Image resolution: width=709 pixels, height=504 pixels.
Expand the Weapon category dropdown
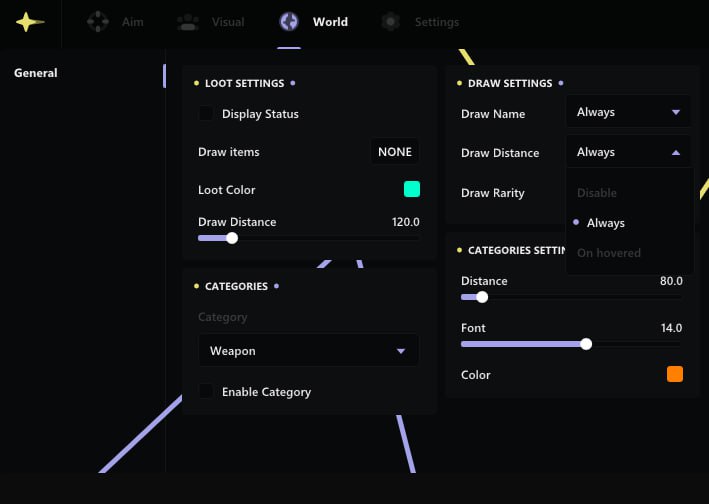(308, 351)
